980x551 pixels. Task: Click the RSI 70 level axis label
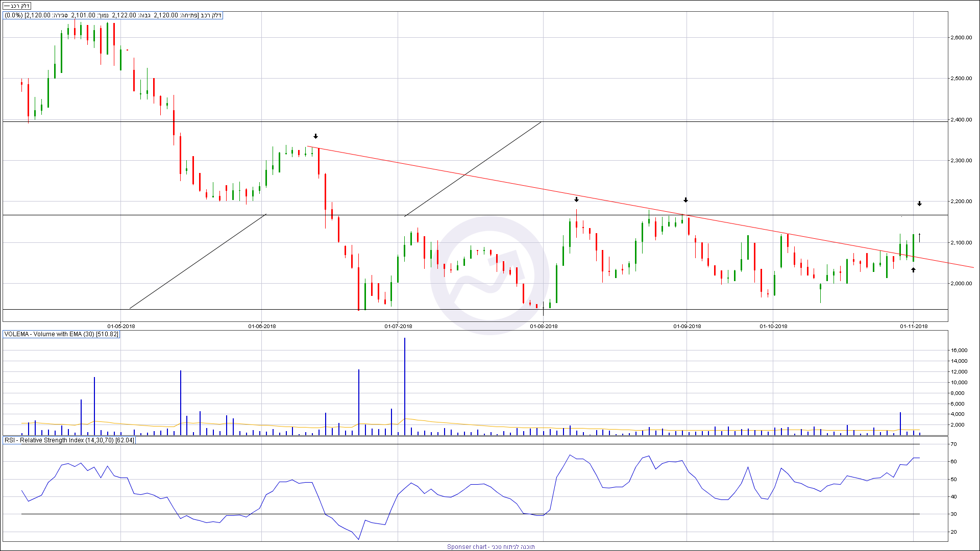pos(953,444)
